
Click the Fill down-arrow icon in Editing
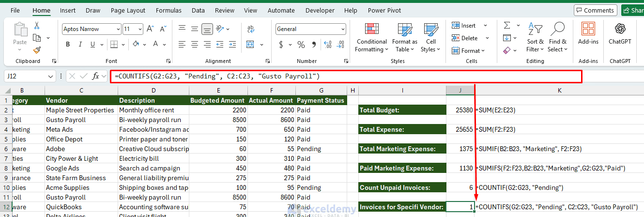click(506, 38)
